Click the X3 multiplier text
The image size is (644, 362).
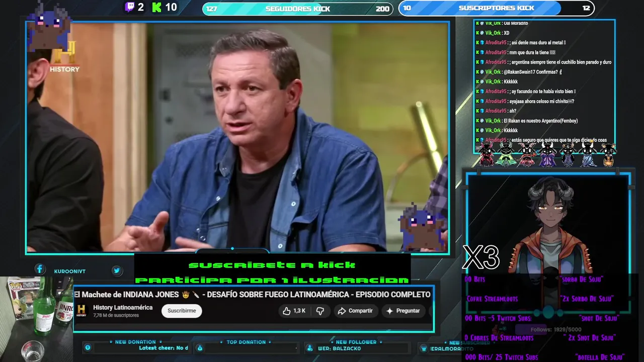(x=481, y=257)
